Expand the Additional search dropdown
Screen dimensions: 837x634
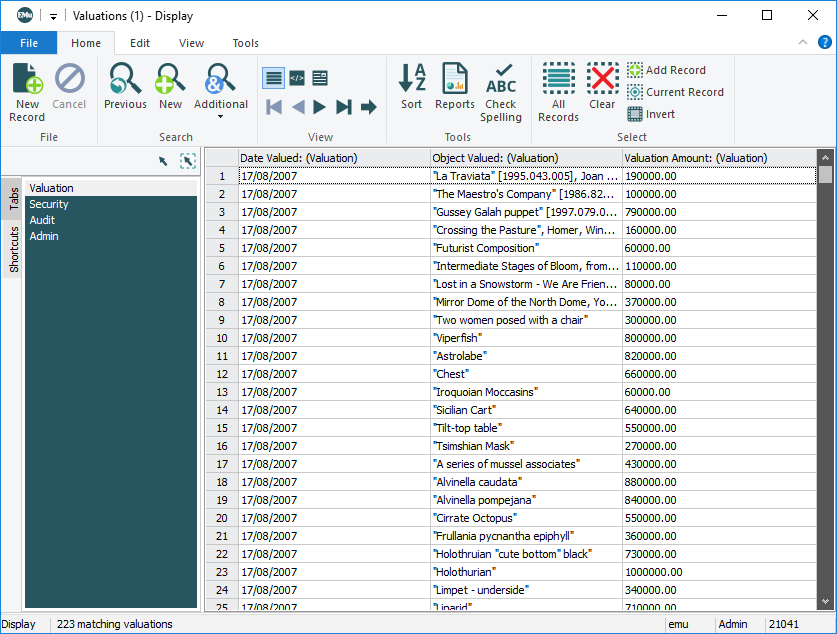point(221,116)
